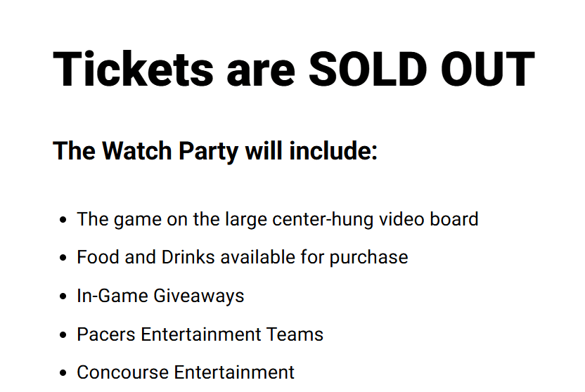Click the words "Watch Party" in the subheading
The image size is (585, 392).
click(170, 151)
